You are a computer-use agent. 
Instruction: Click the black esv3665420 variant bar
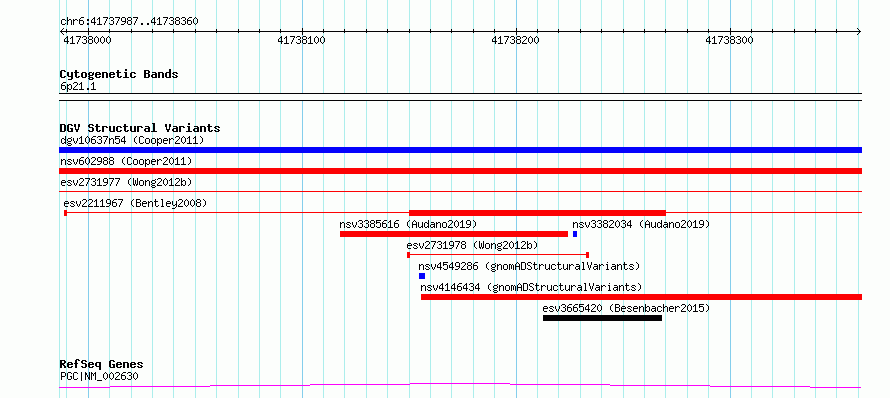tap(602, 318)
